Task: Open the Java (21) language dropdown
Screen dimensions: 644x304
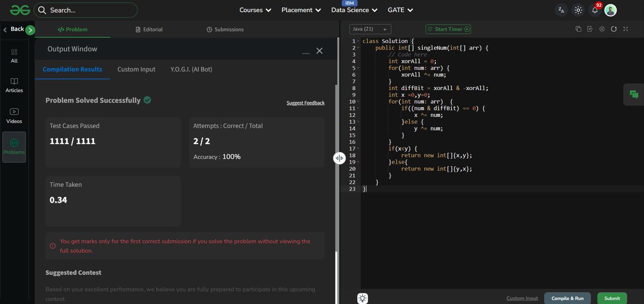Action: tap(370, 29)
